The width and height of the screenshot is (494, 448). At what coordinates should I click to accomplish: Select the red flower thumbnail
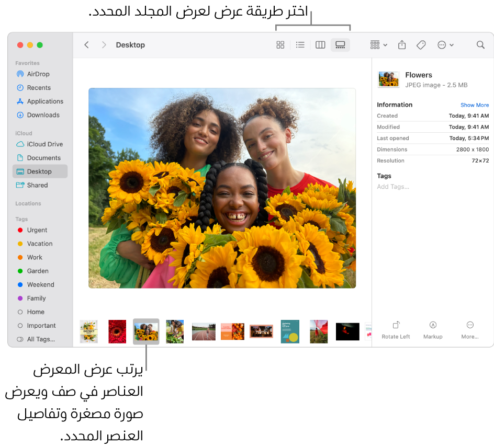(117, 331)
